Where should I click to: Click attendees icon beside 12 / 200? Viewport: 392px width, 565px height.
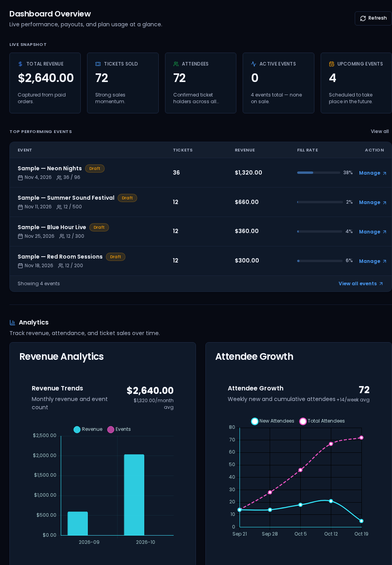61,266
